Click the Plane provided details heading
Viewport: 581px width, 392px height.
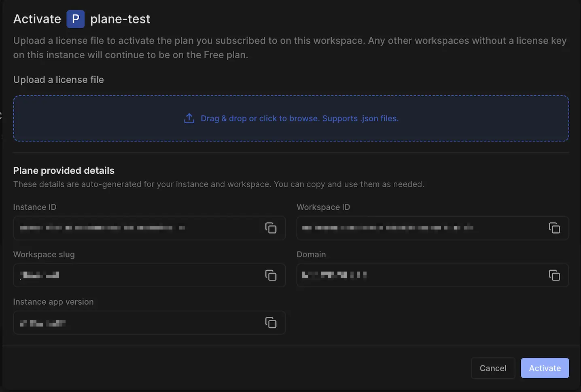64,171
